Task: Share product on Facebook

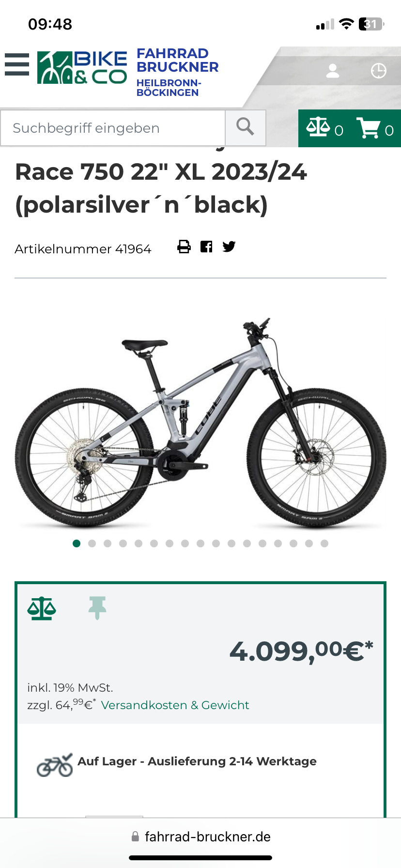Action: click(x=206, y=247)
